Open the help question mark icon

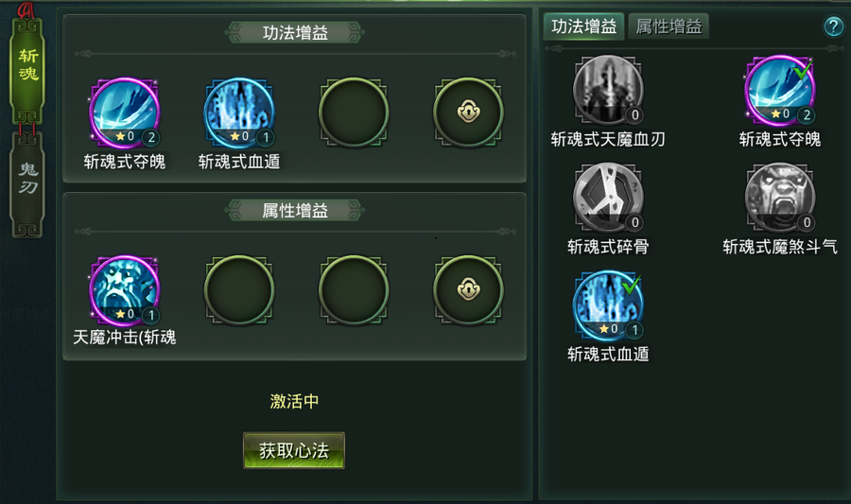834,26
